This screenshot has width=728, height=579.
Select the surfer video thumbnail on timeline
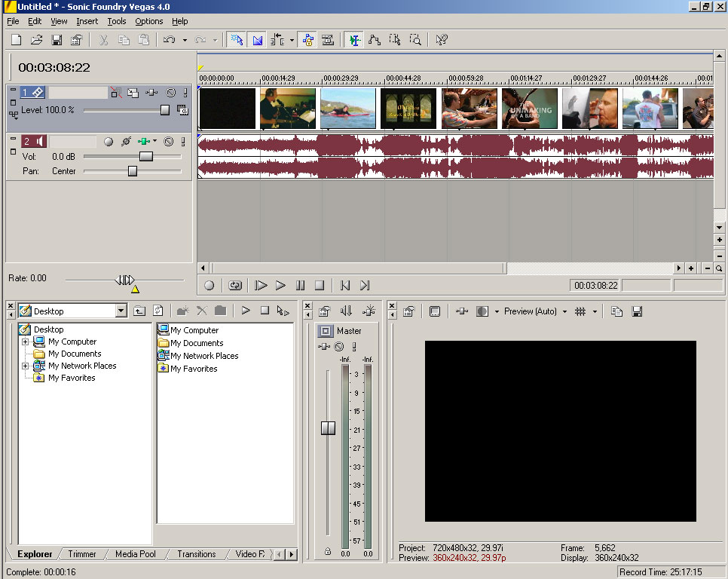tap(347, 109)
